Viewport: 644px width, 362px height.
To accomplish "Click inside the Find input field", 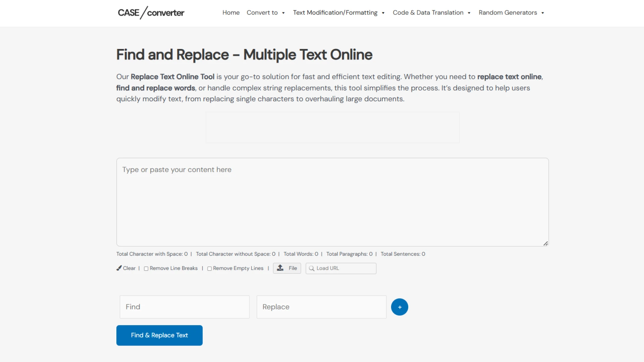I will click(x=184, y=307).
